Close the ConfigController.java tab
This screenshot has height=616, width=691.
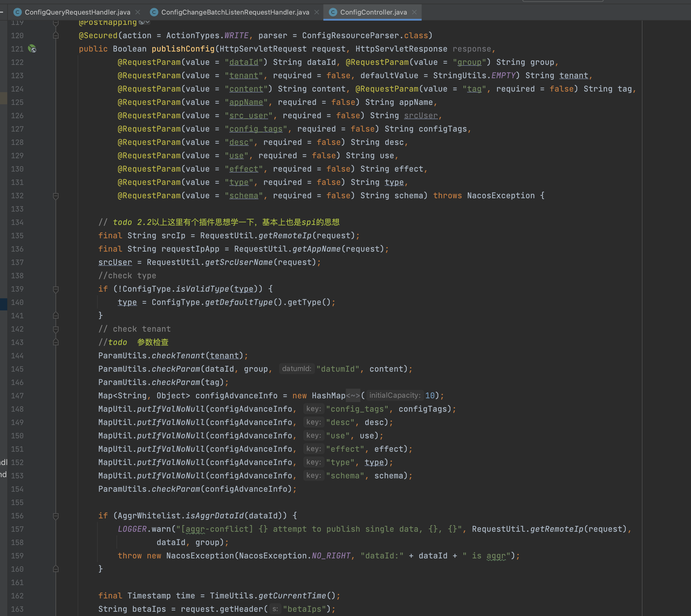(x=414, y=12)
